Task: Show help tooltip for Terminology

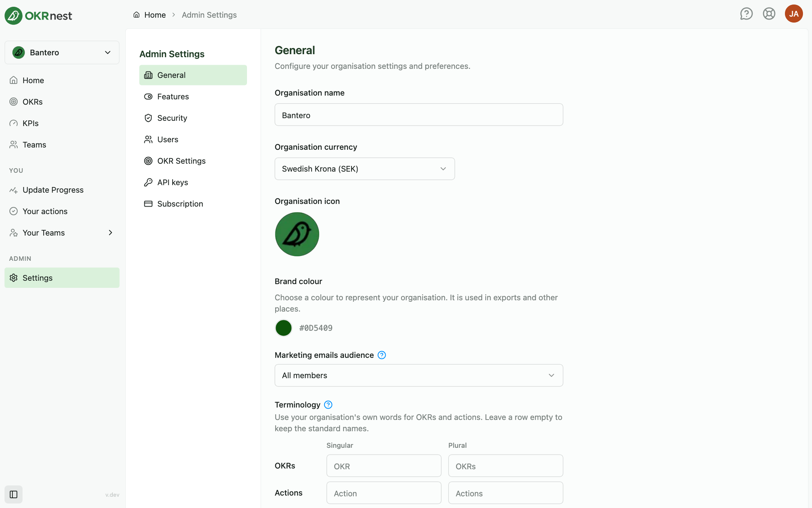Action: coord(328,405)
